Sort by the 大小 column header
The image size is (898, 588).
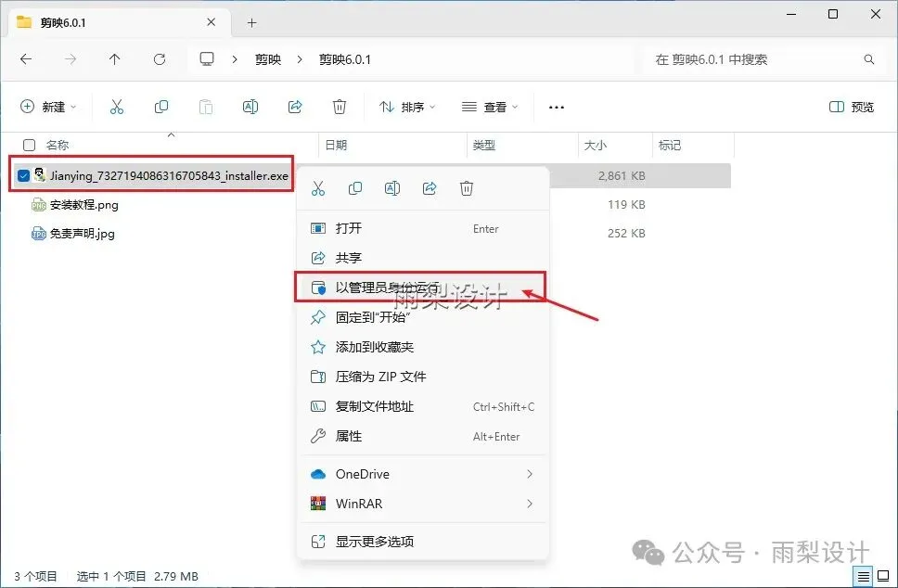(x=595, y=145)
